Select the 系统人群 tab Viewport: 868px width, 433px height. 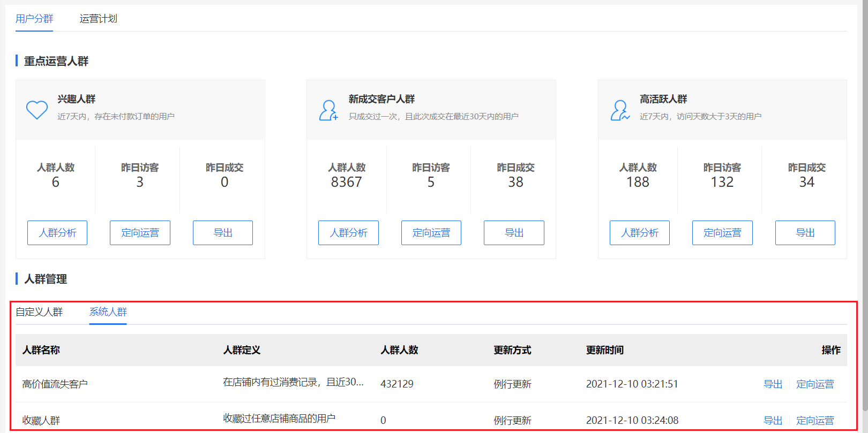coord(108,312)
